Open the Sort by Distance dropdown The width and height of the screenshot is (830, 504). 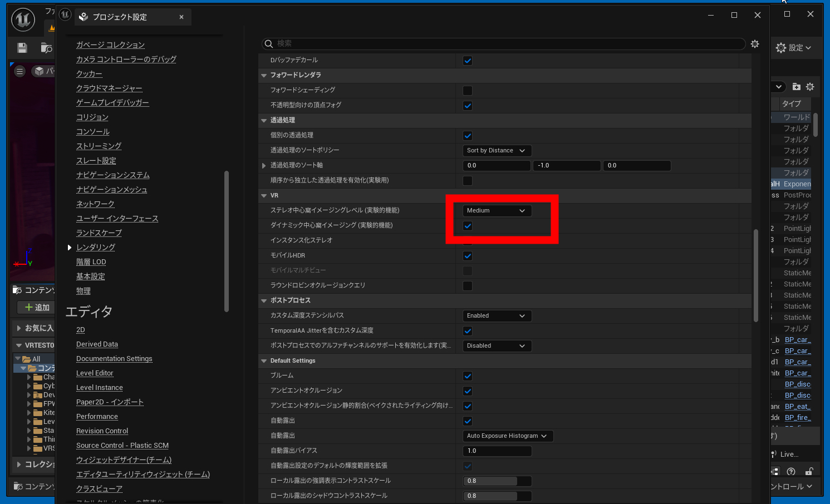click(497, 151)
